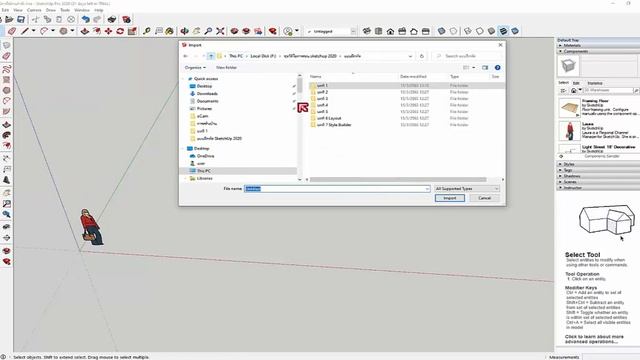Open the All Supported Types dropdown
The width and height of the screenshot is (640, 360).
pyautogui.click(x=467, y=189)
